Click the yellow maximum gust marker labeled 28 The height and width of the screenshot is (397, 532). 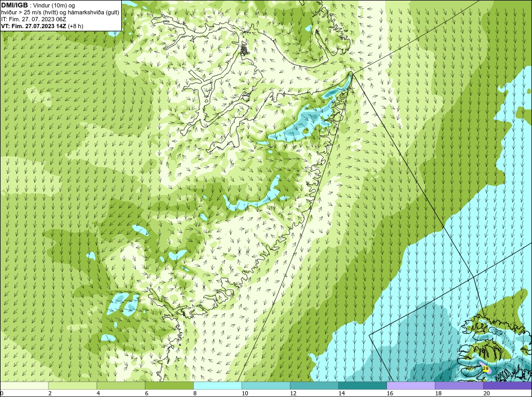(486, 368)
